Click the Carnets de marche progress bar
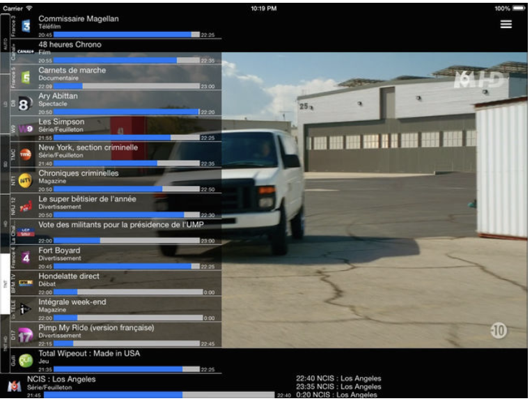 126,86
